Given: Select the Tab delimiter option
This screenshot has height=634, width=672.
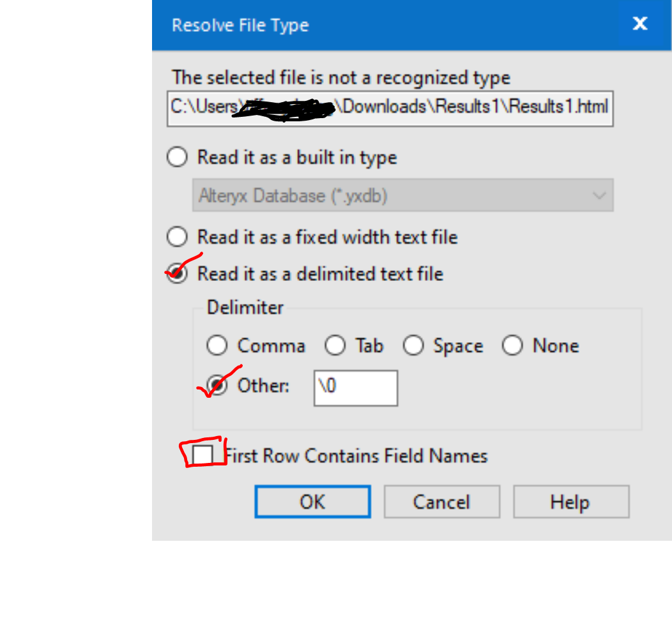Looking at the screenshot, I should pos(335,345).
